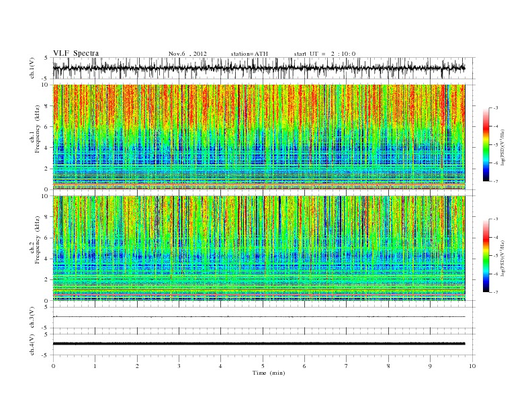This screenshot has height=411, width=532.
Task: Click the ch.1 spectrogram color scale bar
Action: [x=486, y=145]
